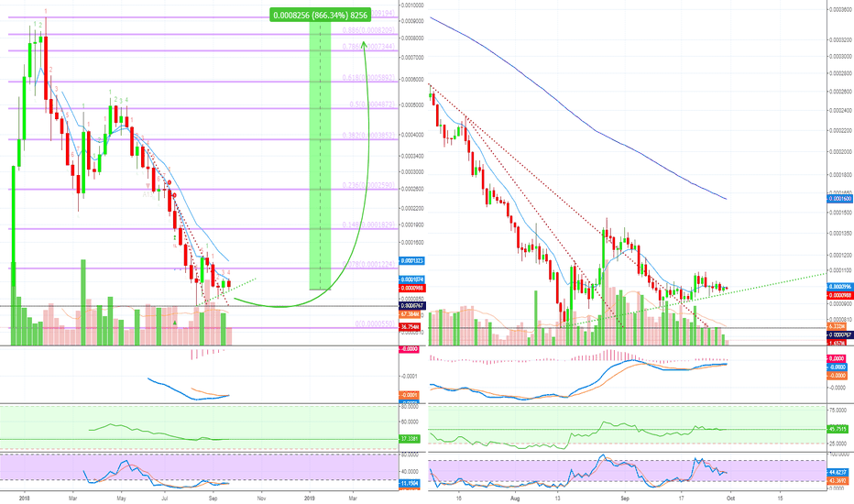This screenshot has width=854, height=504.
Task: Click the 0.0010000 tick on left price axis
Action: click(411, 5)
